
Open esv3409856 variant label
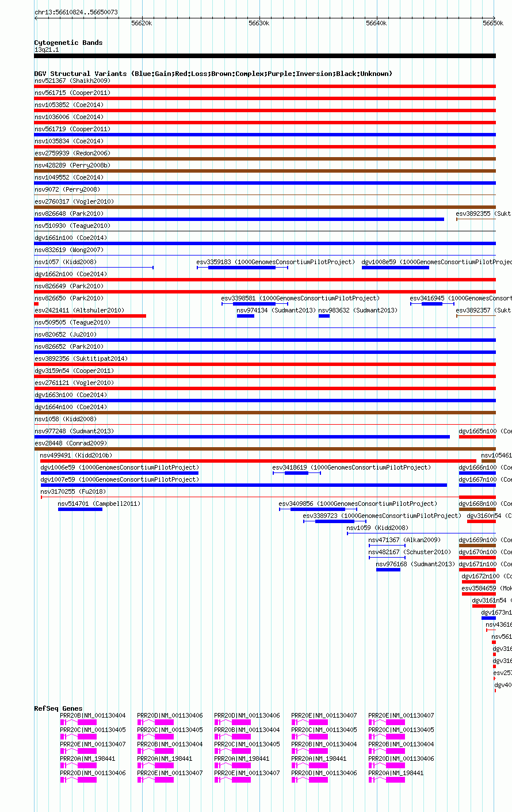pyautogui.click(x=358, y=504)
